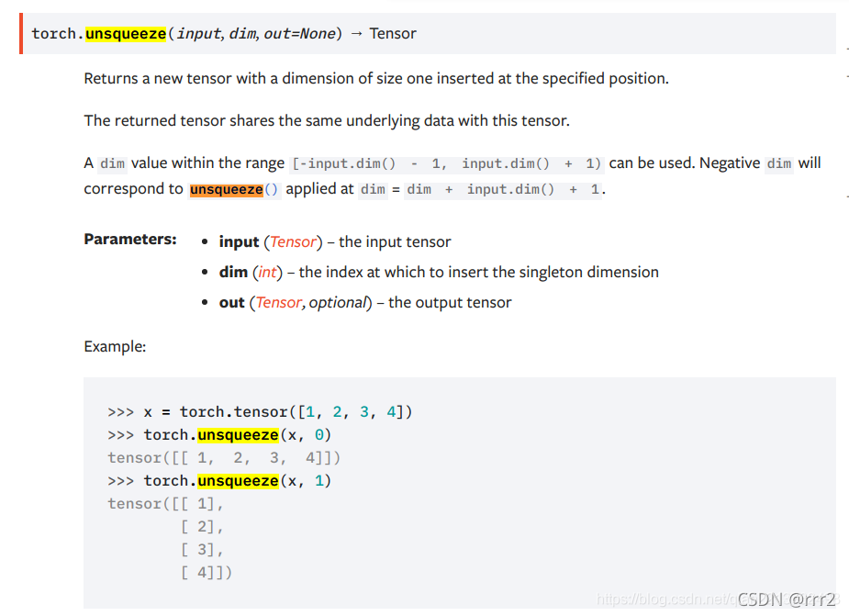Select the highlighted unsqueeze in torch.unsqueeze(x, 0)
This screenshot has width=849, height=616.
238,434
